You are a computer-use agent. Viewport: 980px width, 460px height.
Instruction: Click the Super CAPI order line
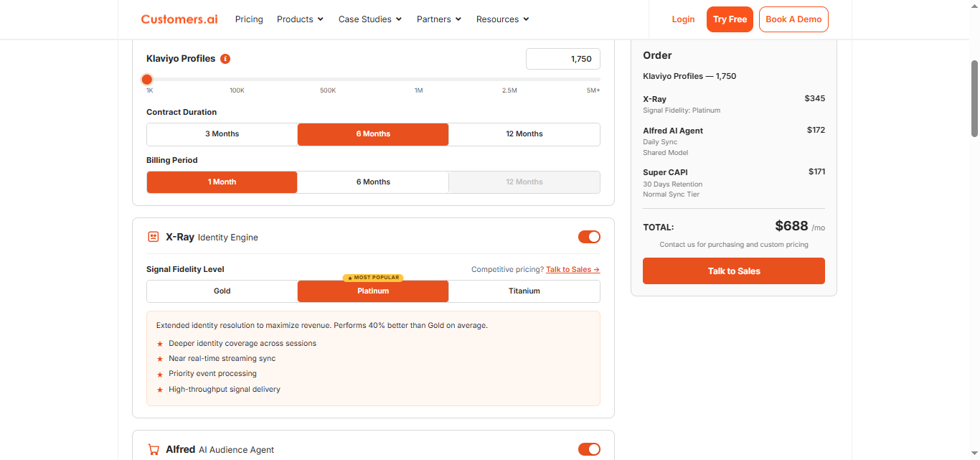coord(734,183)
